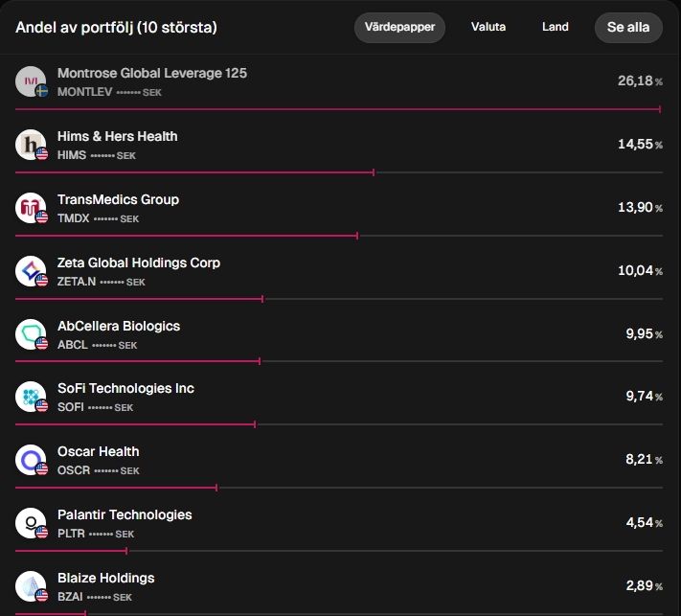Viewport: 681px width, 616px height.
Task: Click the 10,04 % value
Action: (640, 271)
